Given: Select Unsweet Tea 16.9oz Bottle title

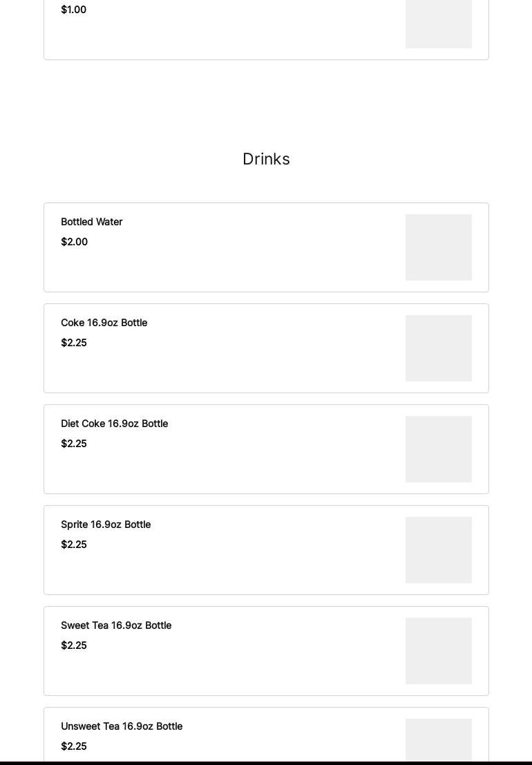Looking at the screenshot, I should coord(122,726).
